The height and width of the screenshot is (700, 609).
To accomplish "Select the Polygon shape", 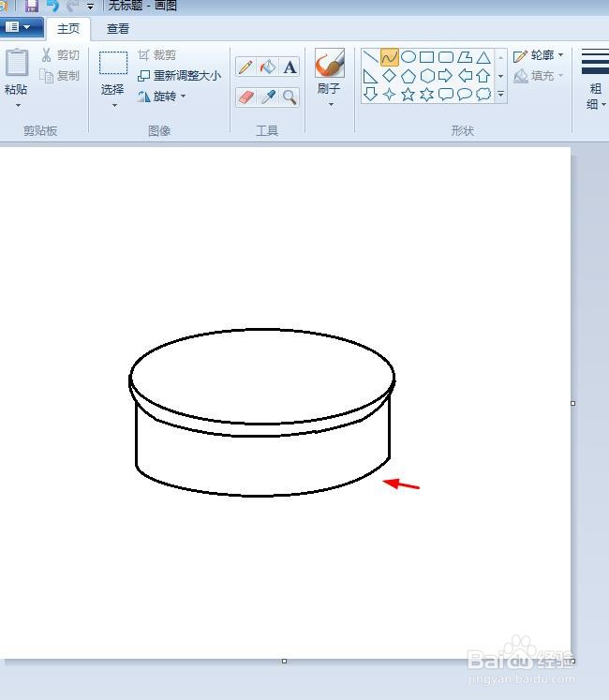I will [465, 57].
